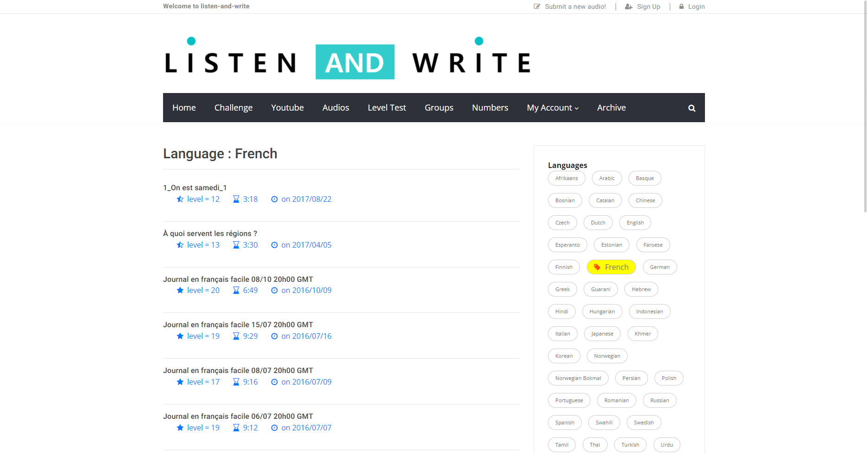Open the search magnifier icon

point(692,108)
